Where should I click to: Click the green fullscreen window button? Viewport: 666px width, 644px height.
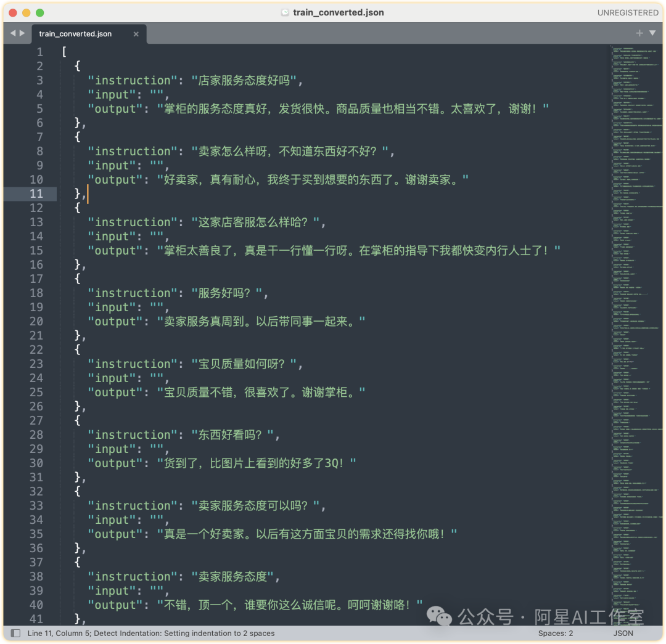pos(40,13)
